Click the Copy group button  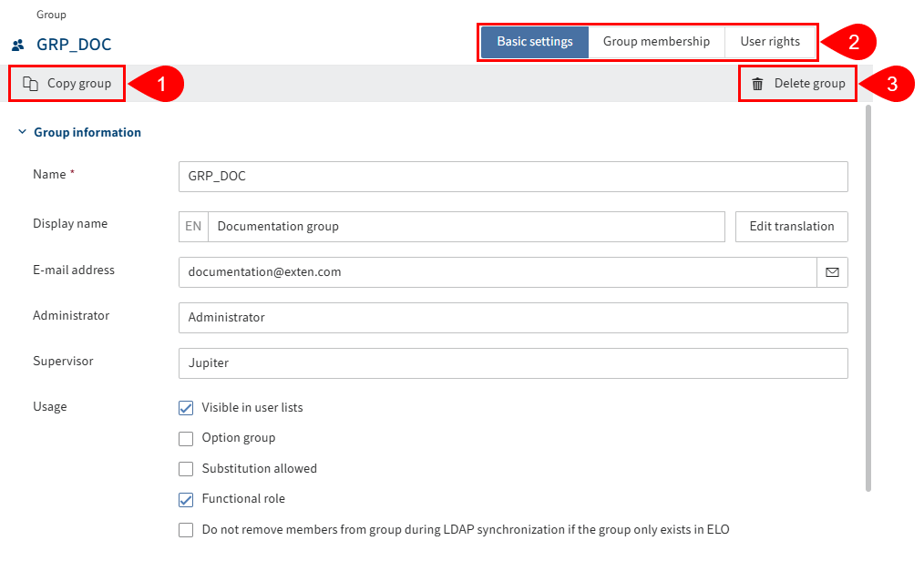[67, 83]
